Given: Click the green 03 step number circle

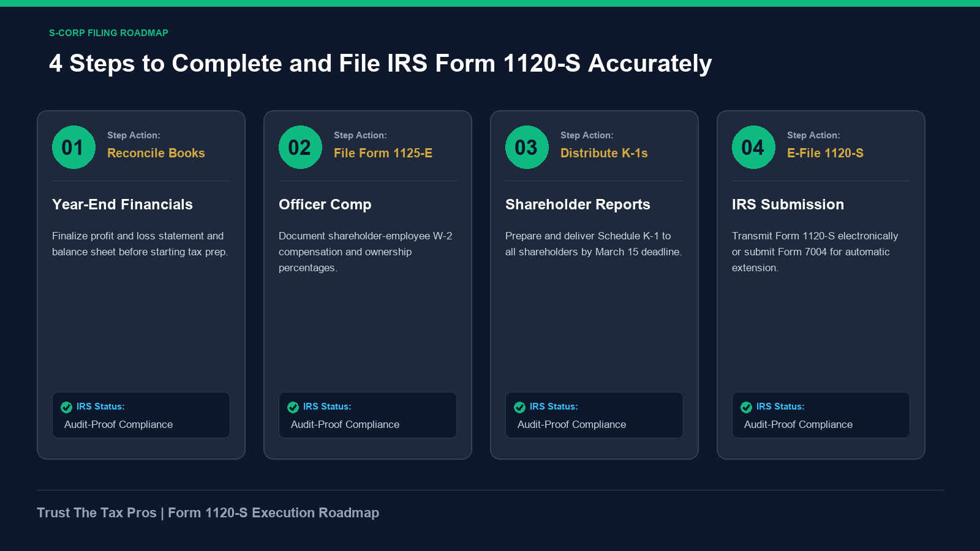Looking at the screenshot, I should pos(527,147).
